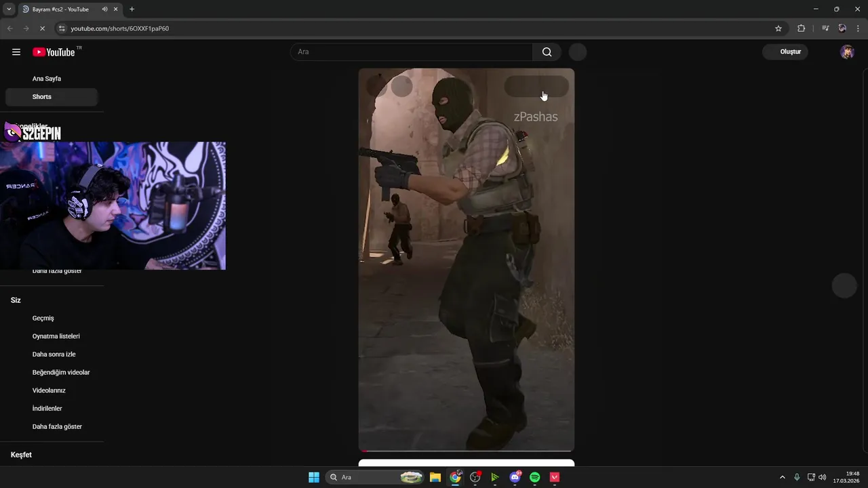Open the Chrome profile avatar
The width and height of the screenshot is (868, 488).
pos(842,28)
